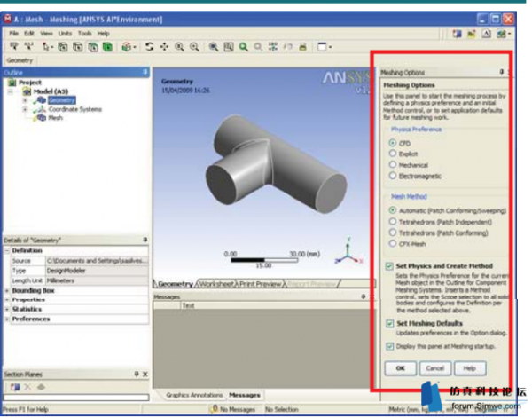Click Cancel in Meshing Options
The image size is (532, 418).
point(435,368)
